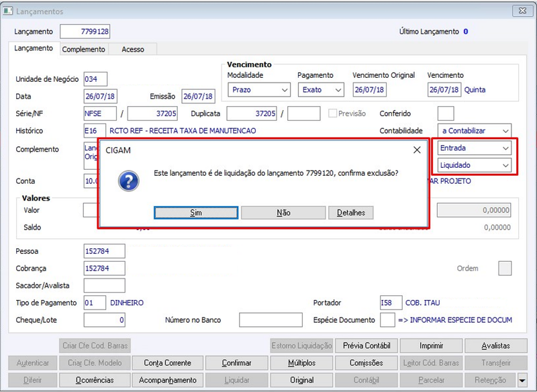Click the Ocorrências button
Image resolution: width=537 pixels, height=392 pixels.
95,380
